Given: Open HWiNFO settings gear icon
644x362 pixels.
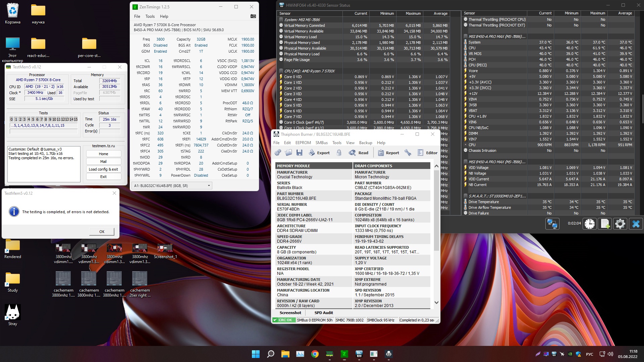Looking at the screenshot, I should pos(620,224).
